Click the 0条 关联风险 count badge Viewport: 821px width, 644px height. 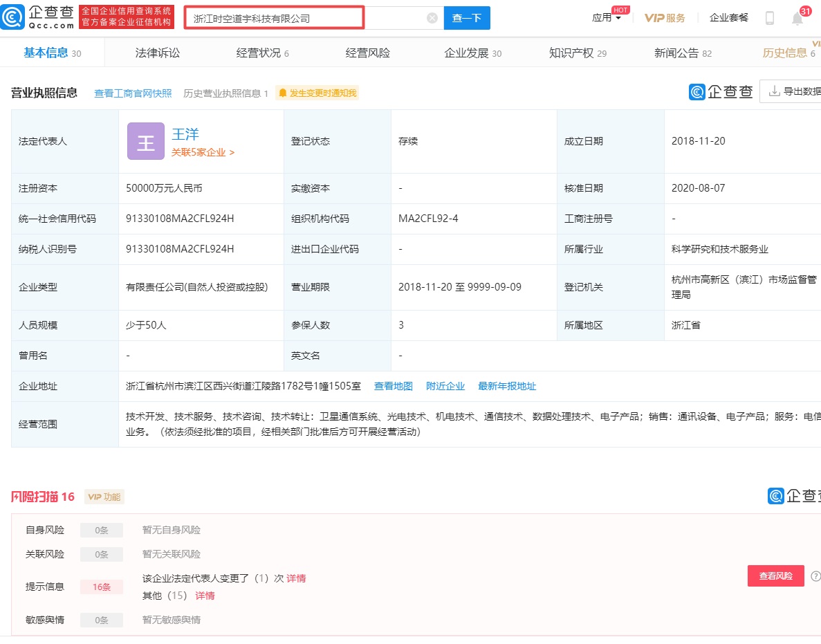tap(102, 555)
